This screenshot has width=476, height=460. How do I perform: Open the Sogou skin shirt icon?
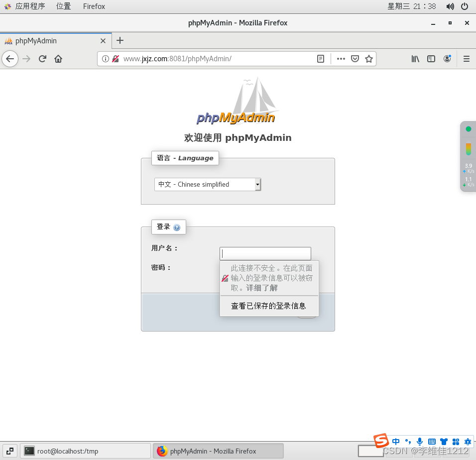444,442
